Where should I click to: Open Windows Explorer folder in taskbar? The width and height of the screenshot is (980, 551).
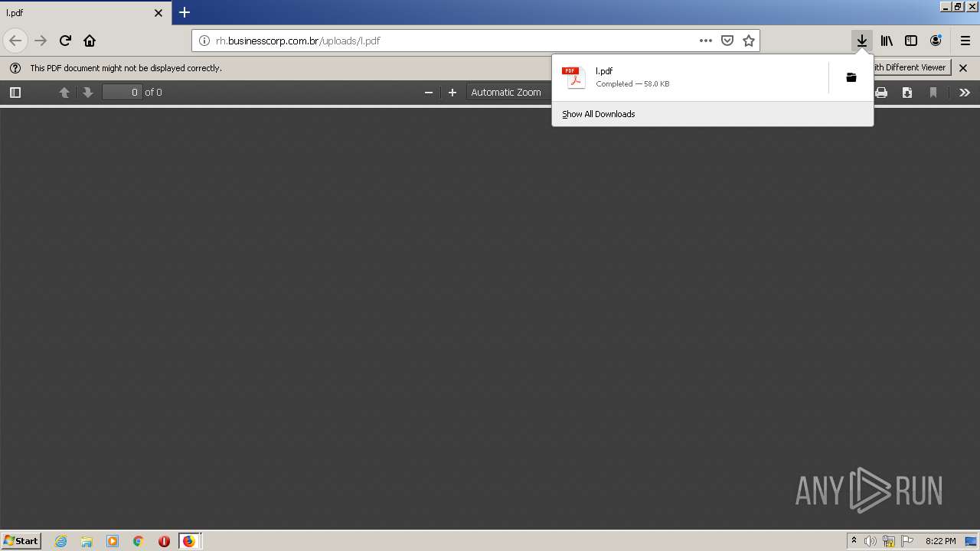[87, 541]
